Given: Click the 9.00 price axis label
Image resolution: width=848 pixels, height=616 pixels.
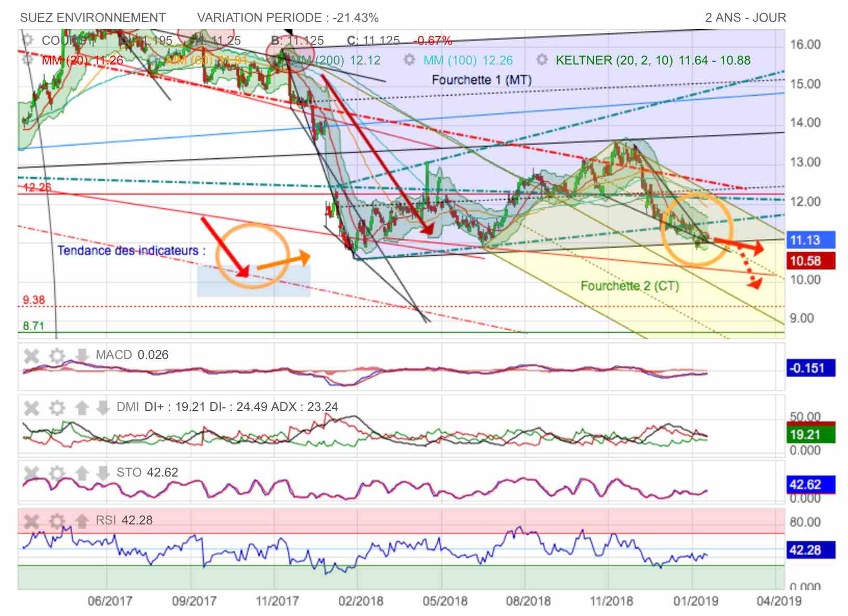Looking at the screenshot, I should tap(801, 318).
